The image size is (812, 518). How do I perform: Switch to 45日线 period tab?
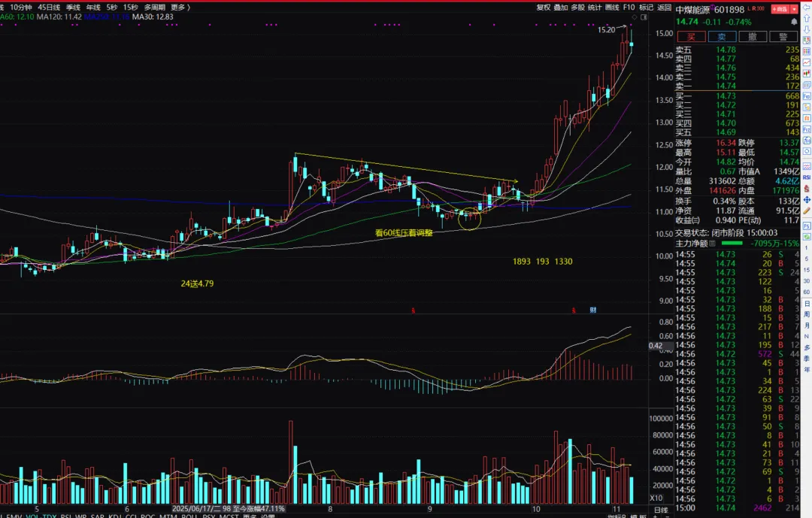coord(49,8)
